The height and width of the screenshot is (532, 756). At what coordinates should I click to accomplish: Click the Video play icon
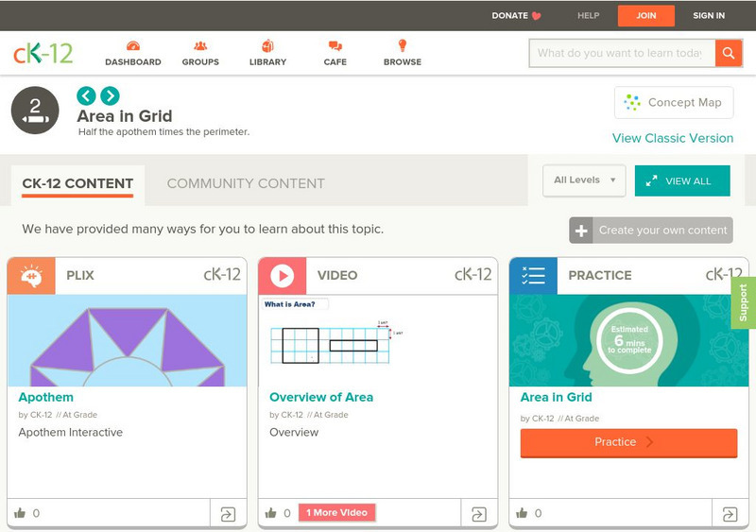click(x=282, y=276)
